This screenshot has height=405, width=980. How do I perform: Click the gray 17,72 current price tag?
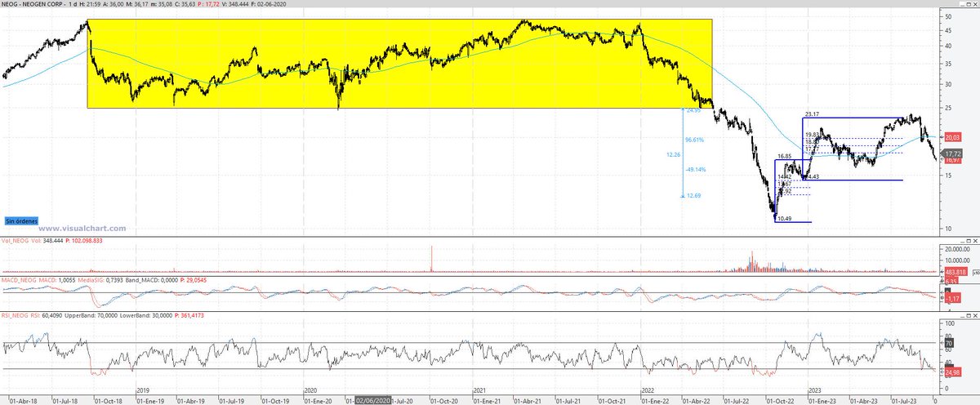(x=951, y=154)
